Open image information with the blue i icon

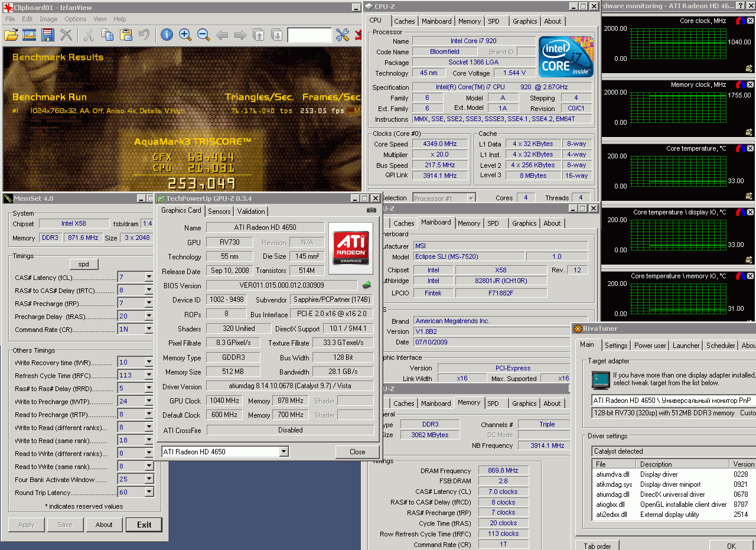click(167, 35)
